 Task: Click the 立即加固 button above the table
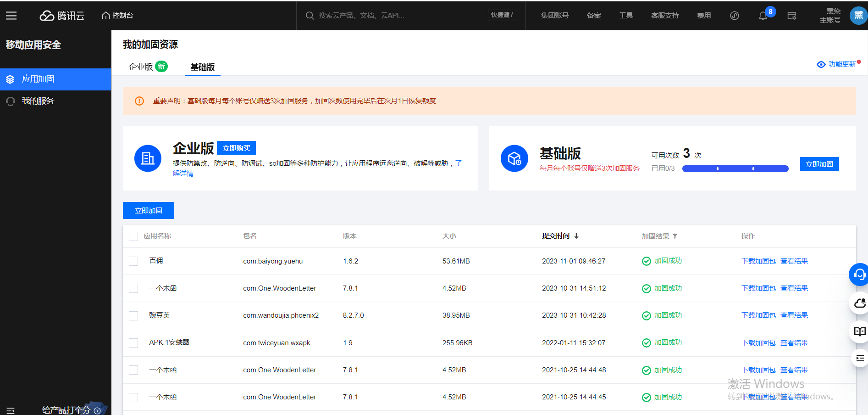[149, 211]
